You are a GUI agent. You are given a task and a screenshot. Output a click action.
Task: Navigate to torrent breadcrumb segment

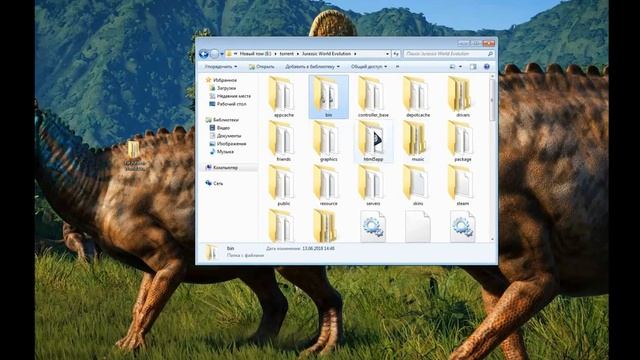tap(287, 54)
